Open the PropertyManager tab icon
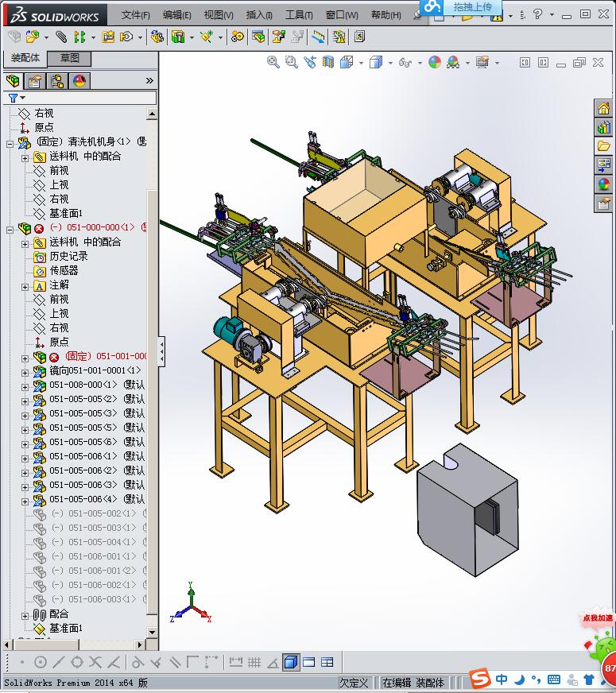 tap(34, 81)
